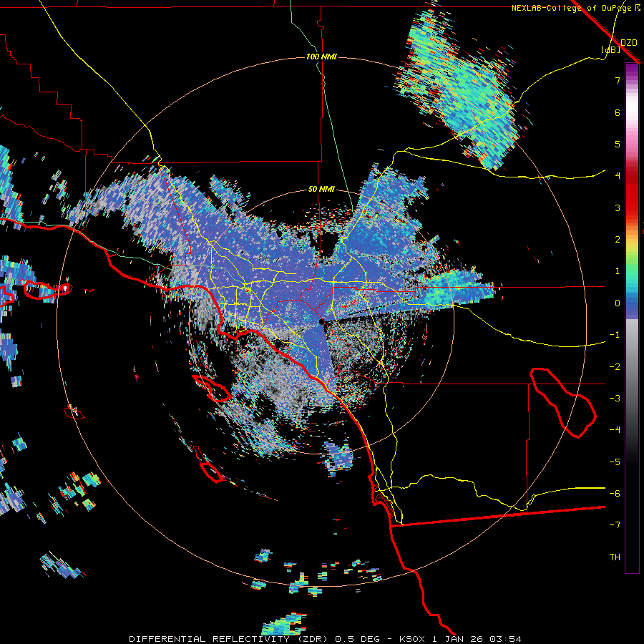Click the DIFFERENTIAL REFLECTIVITY (ZDR) caption text

pyautogui.click(x=229, y=639)
